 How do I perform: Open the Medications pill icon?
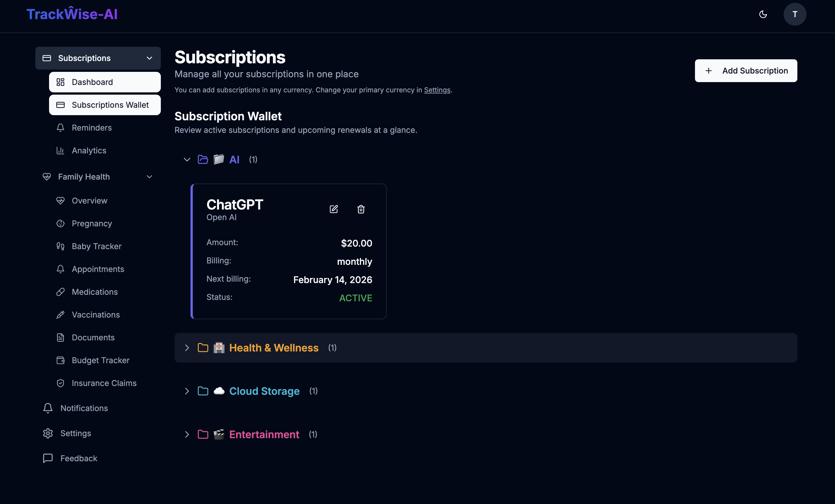[x=61, y=292]
